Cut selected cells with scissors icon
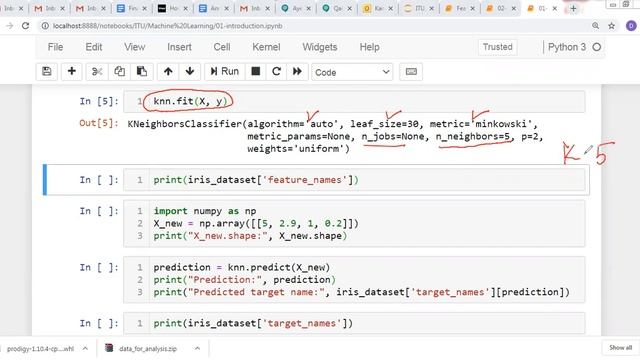The width and height of the screenshot is (640, 360). click(x=97, y=71)
